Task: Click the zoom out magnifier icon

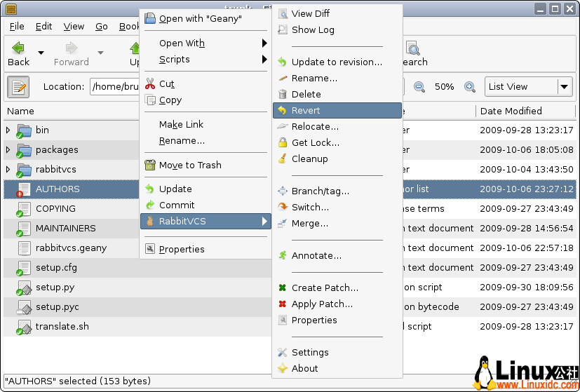Action: (419, 87)
